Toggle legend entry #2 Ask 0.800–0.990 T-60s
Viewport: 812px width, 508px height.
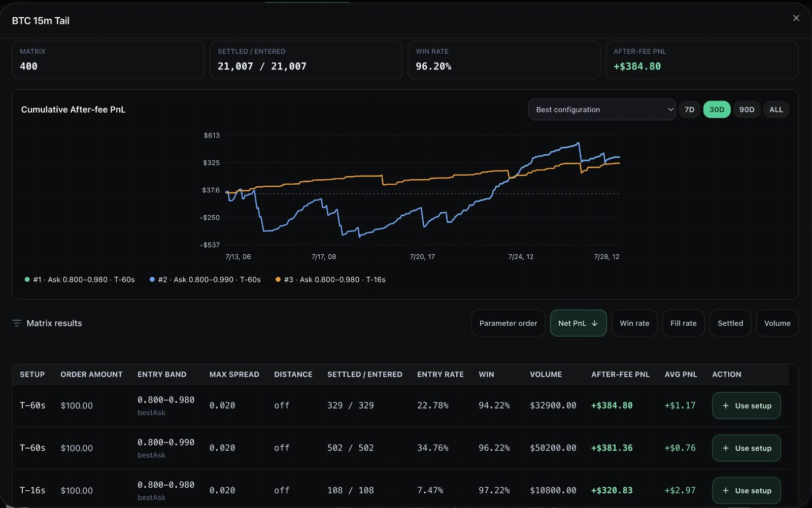pos(205,280)
